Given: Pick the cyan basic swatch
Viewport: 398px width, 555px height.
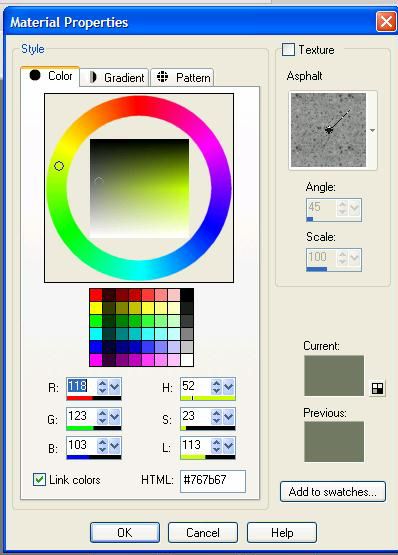Looking at the screenshot, I should coord(96,334).
